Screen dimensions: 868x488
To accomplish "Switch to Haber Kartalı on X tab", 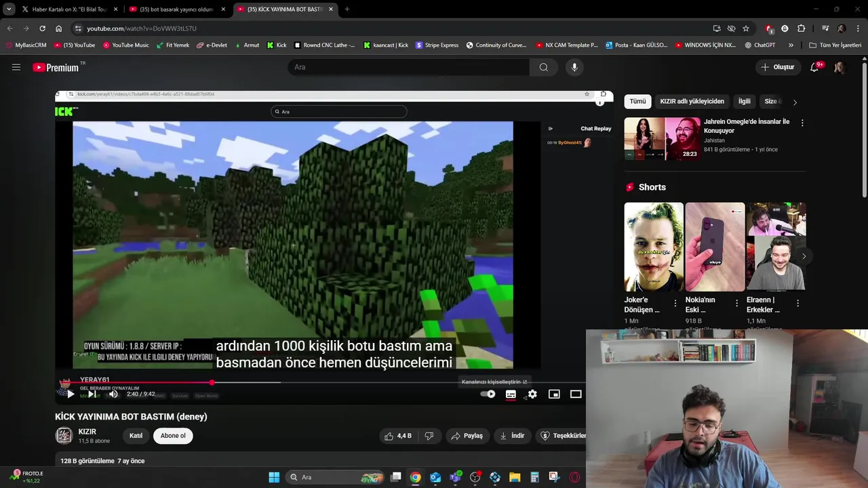I will [x=70, y=9].
